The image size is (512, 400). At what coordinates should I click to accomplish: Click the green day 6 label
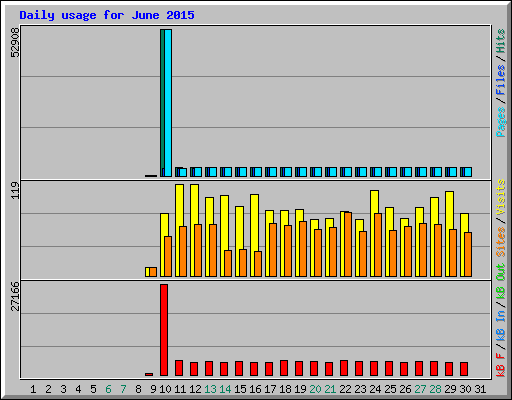coord(108,389)
